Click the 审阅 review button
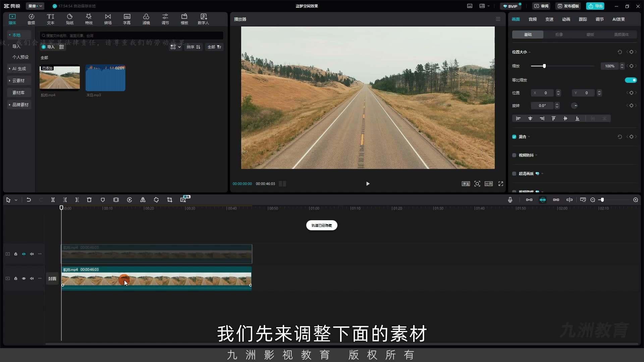This screenshot has width=644, height=362. [541, 6]
